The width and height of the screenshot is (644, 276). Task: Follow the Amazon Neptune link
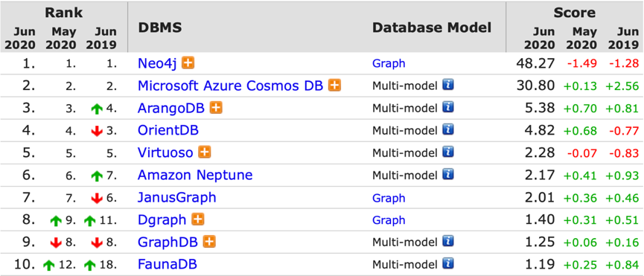click(x=195, y=175)
